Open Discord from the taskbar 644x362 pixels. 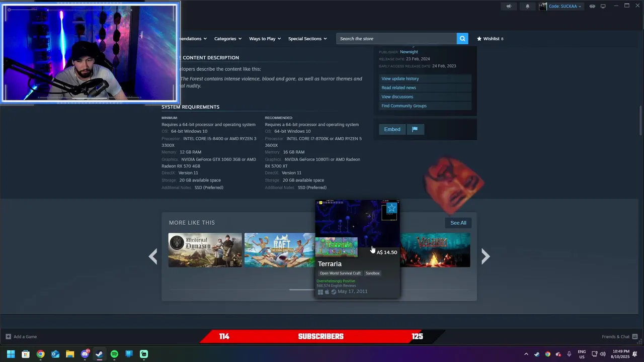tap(85, 354)
